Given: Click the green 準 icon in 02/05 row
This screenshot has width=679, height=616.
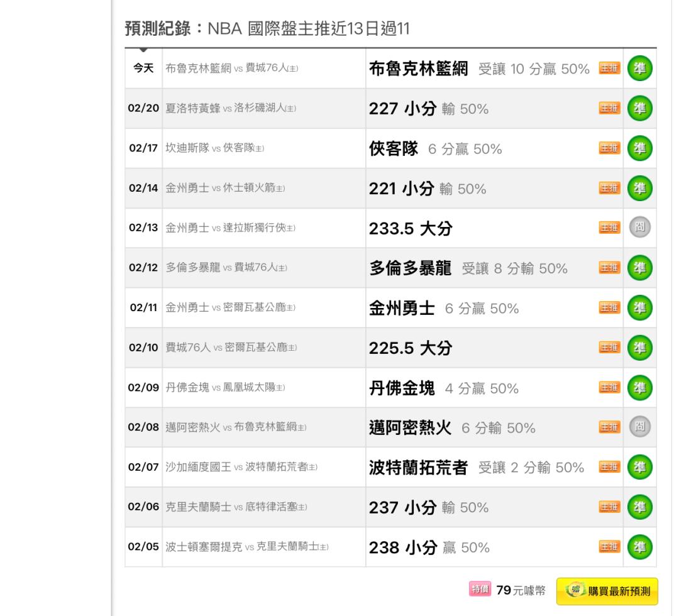Looking at the screenshot, I should tap(639, 547).
